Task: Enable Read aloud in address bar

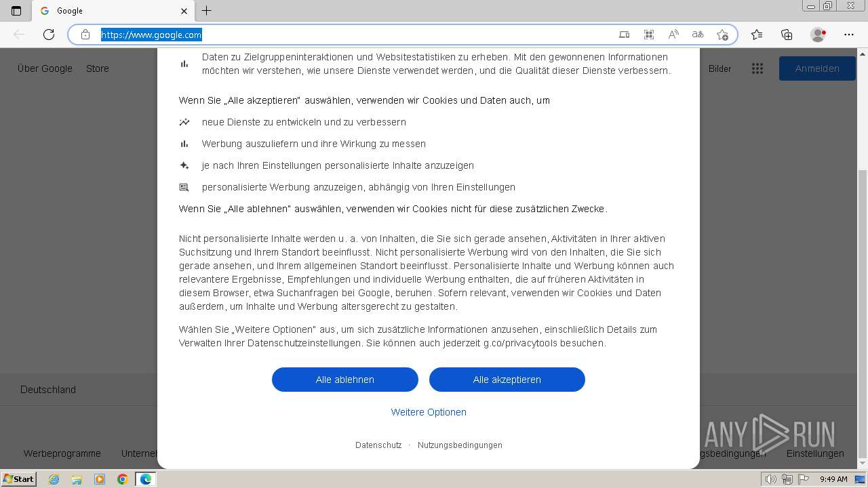Action: click(x=673, y=35)
